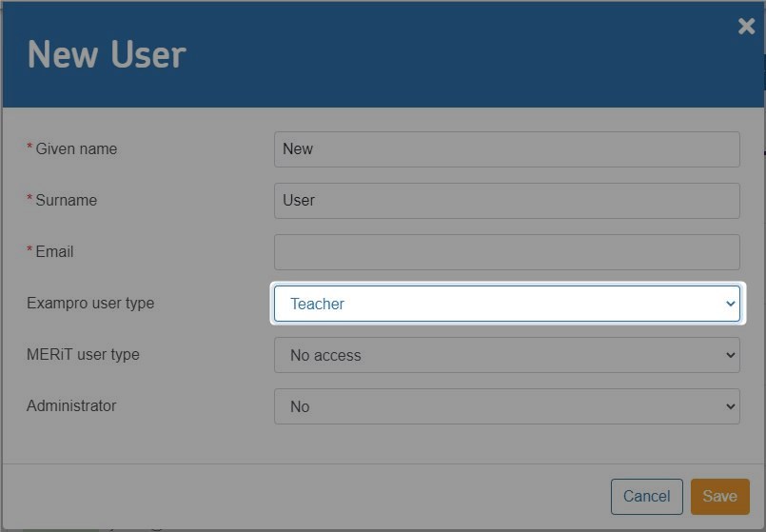Click the red asterisk beside Email
The image size is (766, 532).
pos(29,250)
